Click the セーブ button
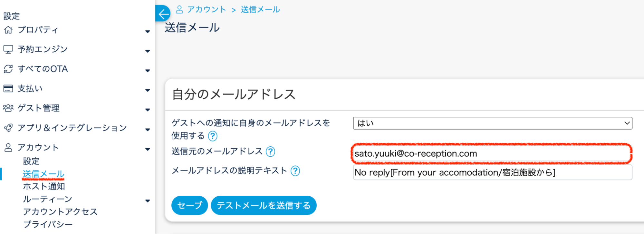This screenshot has width=644, height=234. (x=189, y=205)
